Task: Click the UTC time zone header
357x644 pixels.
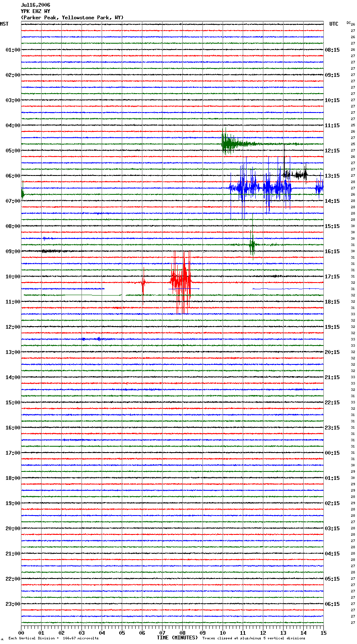Action: point(333,24)
